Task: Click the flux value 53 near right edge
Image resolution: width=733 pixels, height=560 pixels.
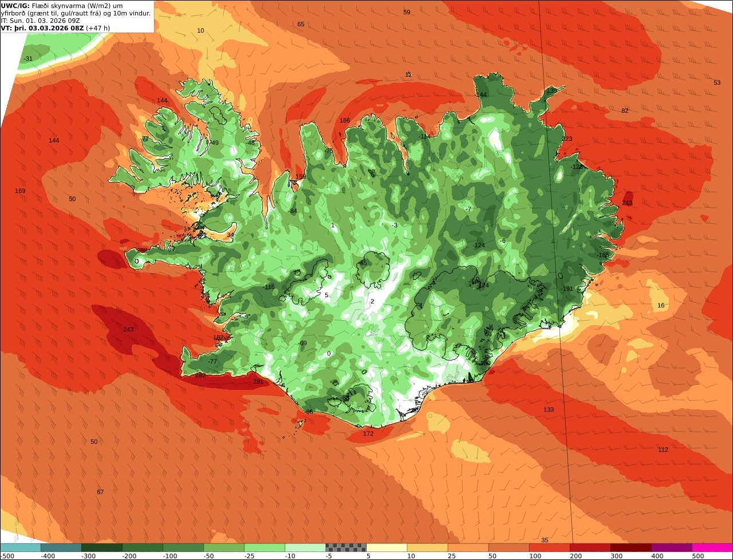Action: tap(717, 82)
